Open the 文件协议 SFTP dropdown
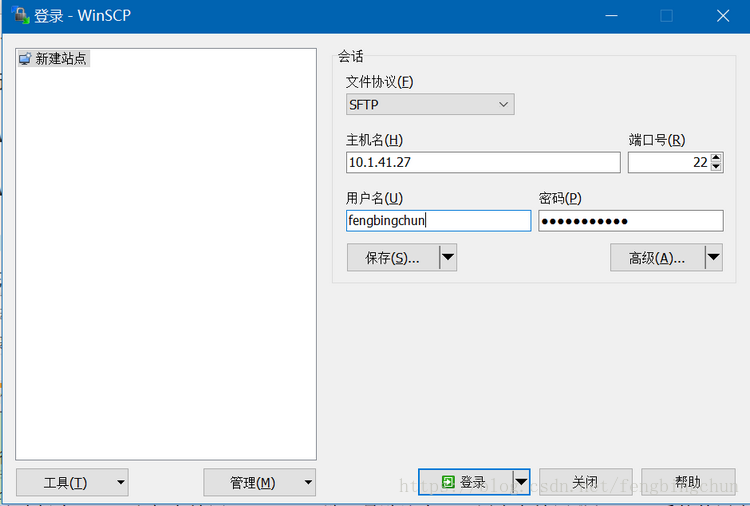 coord(430,104)
